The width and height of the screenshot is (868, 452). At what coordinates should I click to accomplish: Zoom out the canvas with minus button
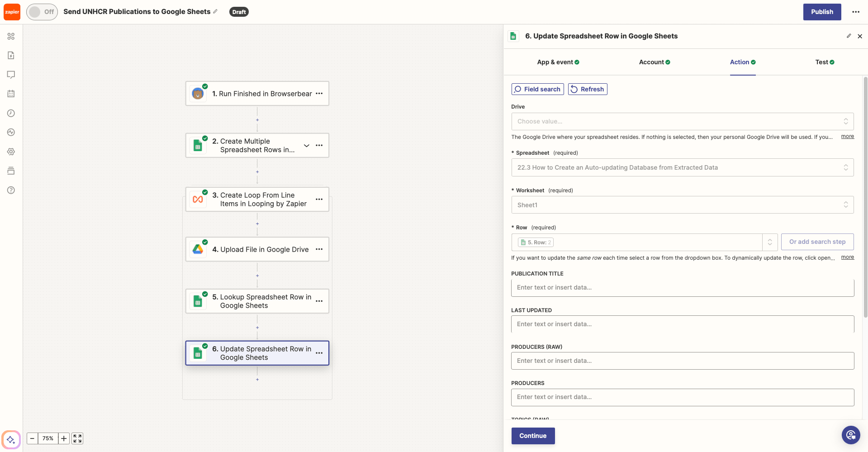(32, 438)
